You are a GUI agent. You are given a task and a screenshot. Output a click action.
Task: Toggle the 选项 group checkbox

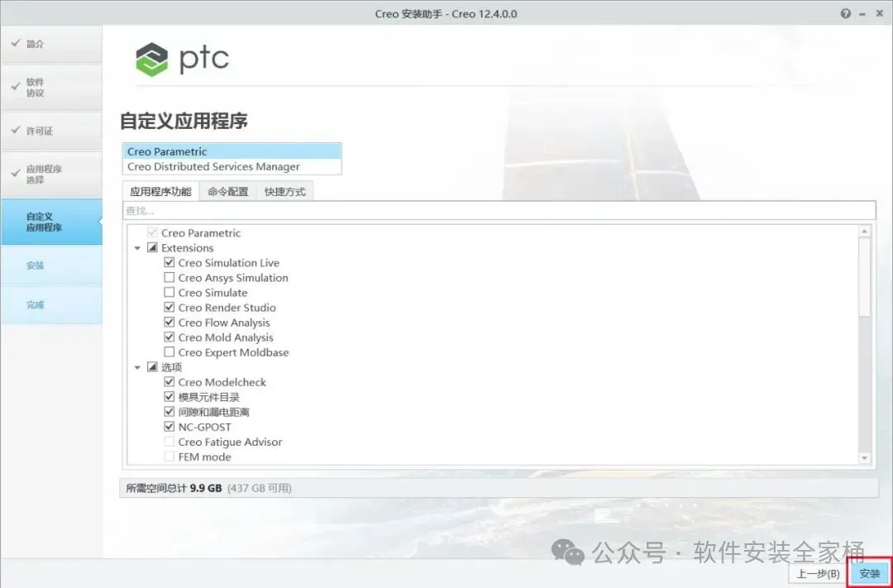point(152,367)
